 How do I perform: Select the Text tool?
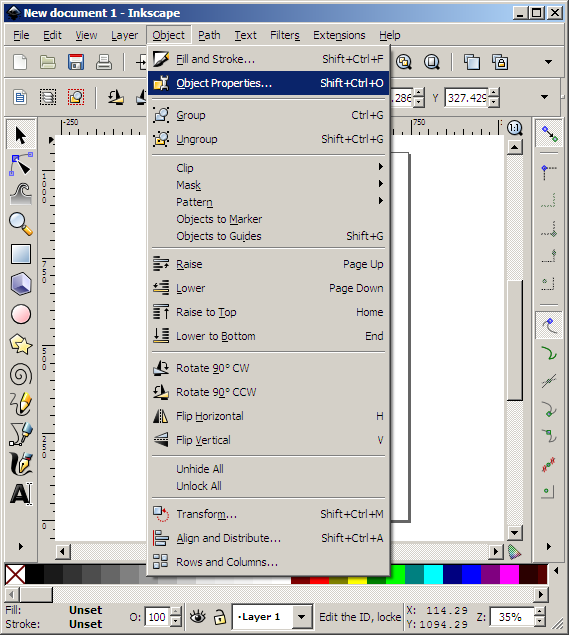(21, 494)
